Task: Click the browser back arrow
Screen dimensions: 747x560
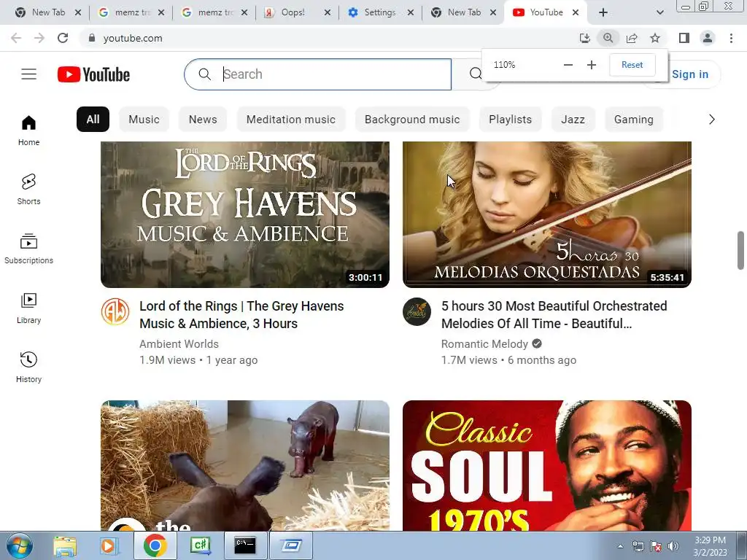Action: click(16, 38)
